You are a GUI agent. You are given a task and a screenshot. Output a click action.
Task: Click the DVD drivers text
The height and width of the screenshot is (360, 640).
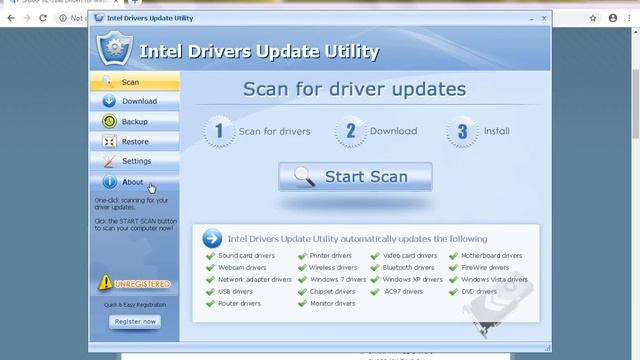pos(479,291)
